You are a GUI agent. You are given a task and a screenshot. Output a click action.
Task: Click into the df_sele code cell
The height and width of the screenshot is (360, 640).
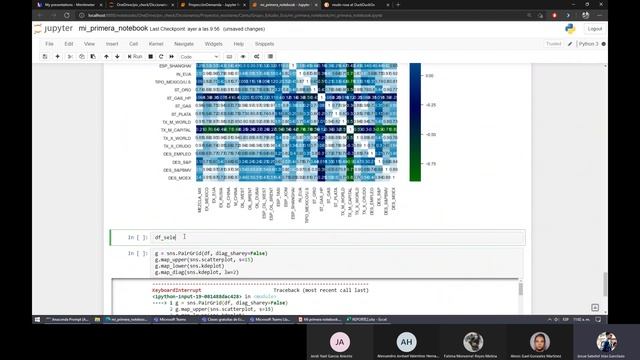(338, 237)
